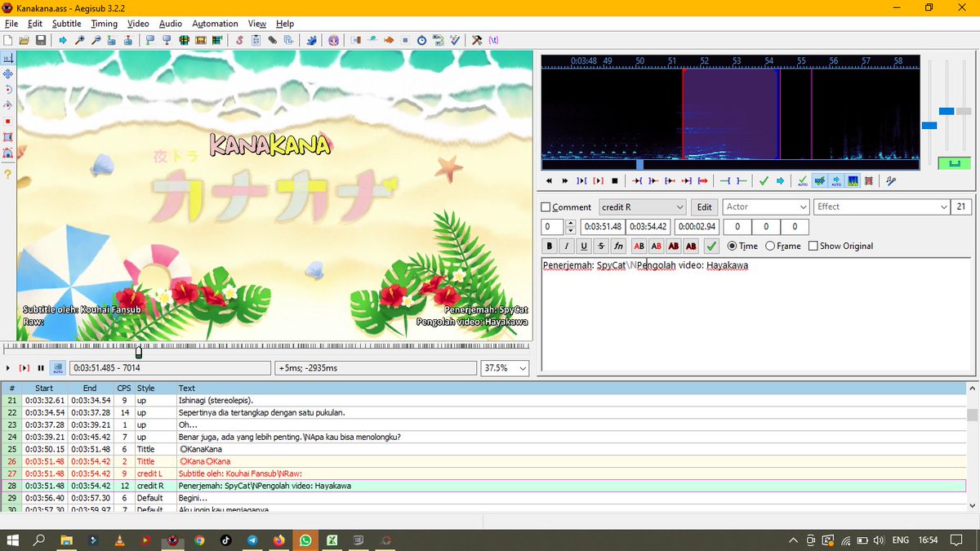Click the Open subtitles folder icon
The image size is (980, 551).
pyautogui.click(x=24, y=40)
